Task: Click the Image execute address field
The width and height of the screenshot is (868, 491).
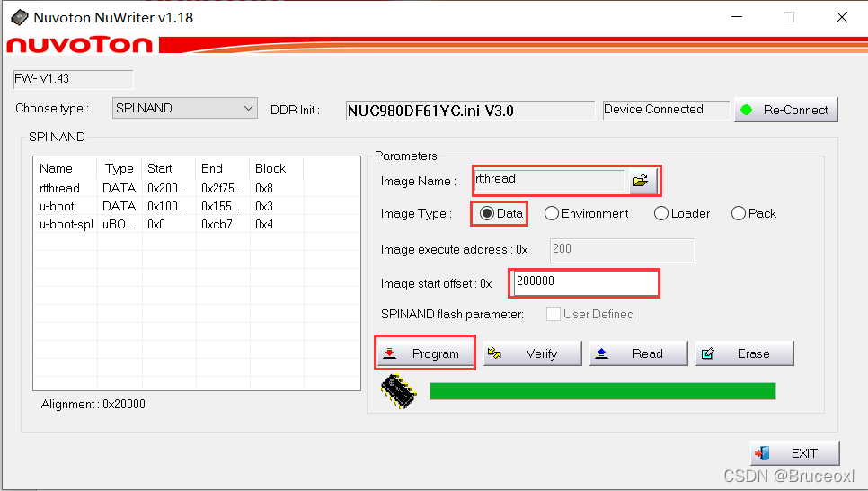Action: pos(622,251)
